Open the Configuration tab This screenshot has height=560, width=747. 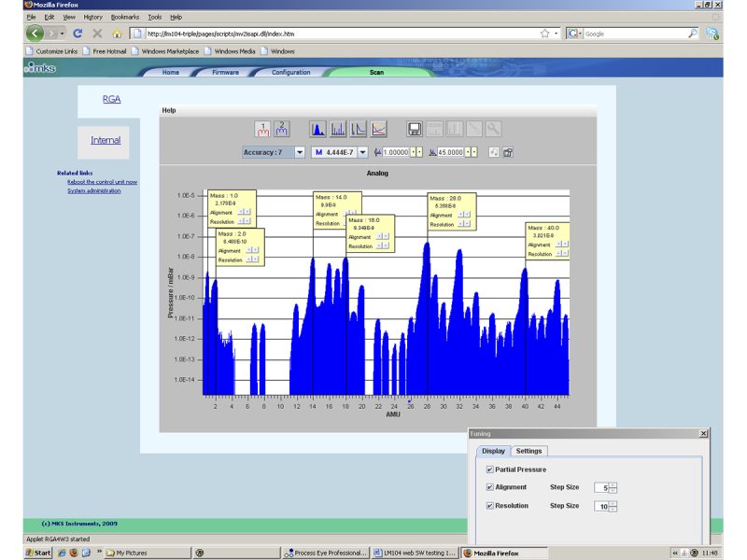(x=290, y=72)
